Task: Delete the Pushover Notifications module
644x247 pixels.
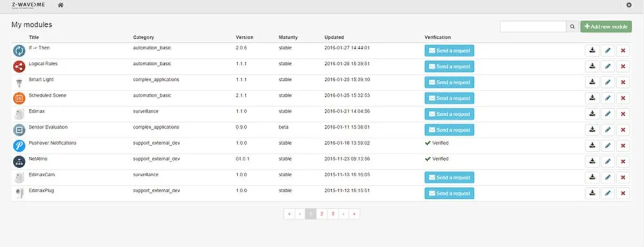Action: [623, 146]
